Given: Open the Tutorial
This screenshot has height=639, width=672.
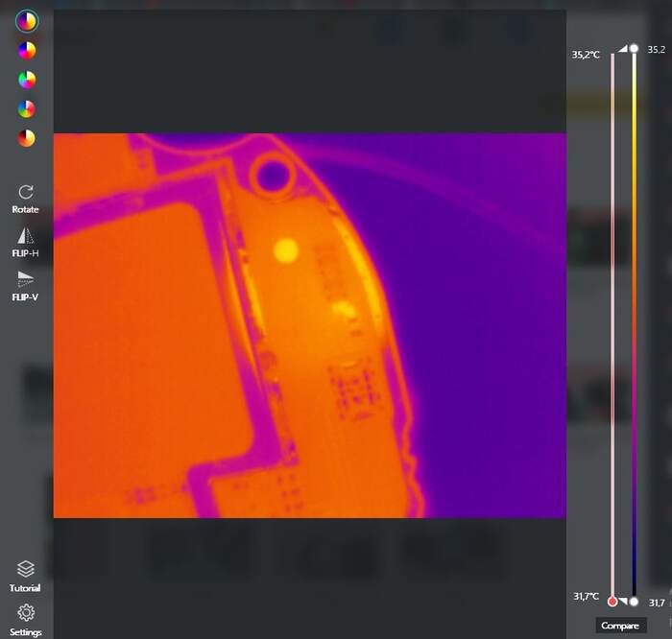Looking at the screenshot, I should 25,577.
